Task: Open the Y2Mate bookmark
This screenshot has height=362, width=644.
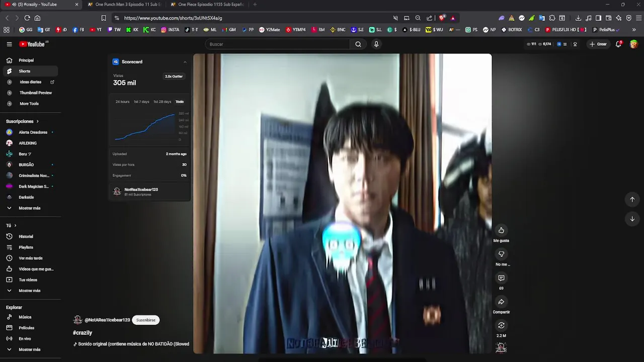Action: 270,30
